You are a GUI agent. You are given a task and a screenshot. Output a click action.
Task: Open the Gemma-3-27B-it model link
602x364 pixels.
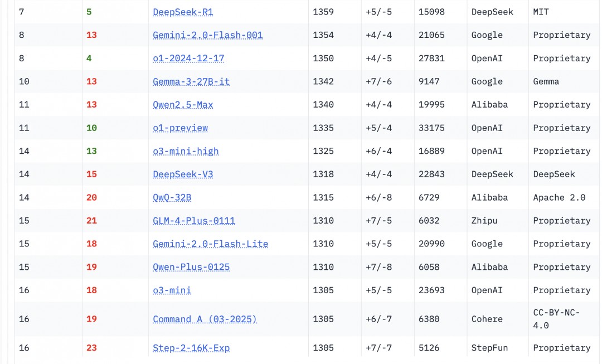click(x=191, y=81)
